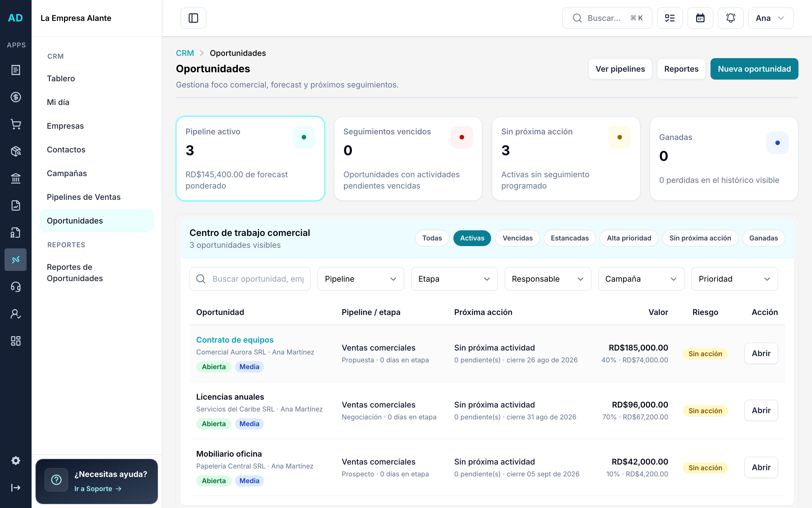The height and width of the screenshot is (508, 812).
Task: Open the Pipeline filter dropdown
Action: pyautogui.click(x=361, y=279)
